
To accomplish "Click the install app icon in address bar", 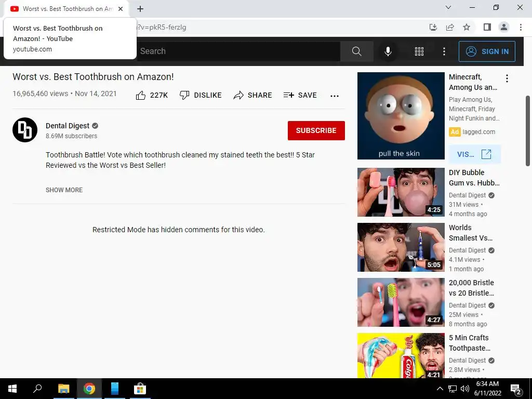I will (x=433, y=27).
